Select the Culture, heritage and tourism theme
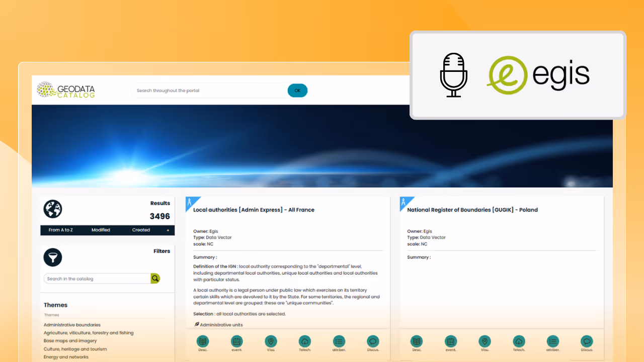Viewport: 644px width, 362px height. [x=75, y=349]
